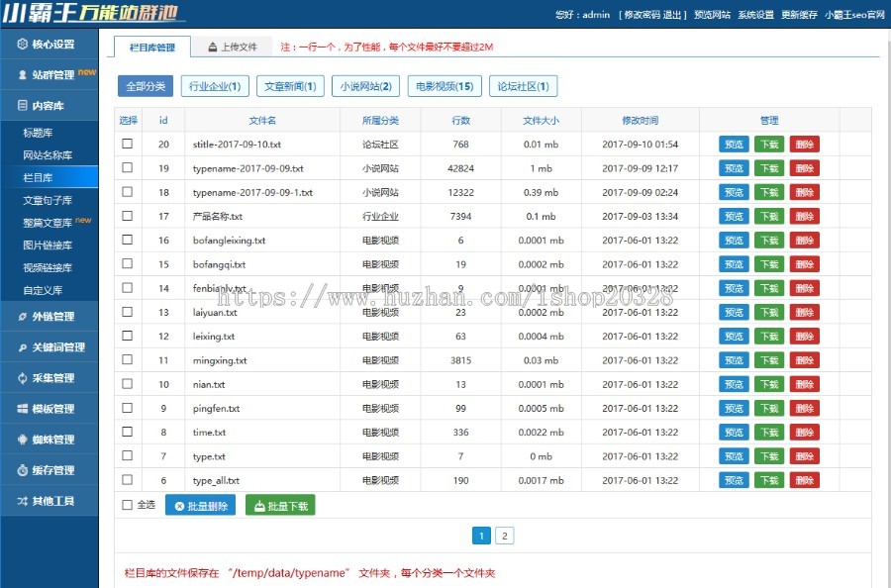Click the 批量删除 batch delete button
Image resolution: width=891 pixels, height=588 pixels.
(201, 505)
